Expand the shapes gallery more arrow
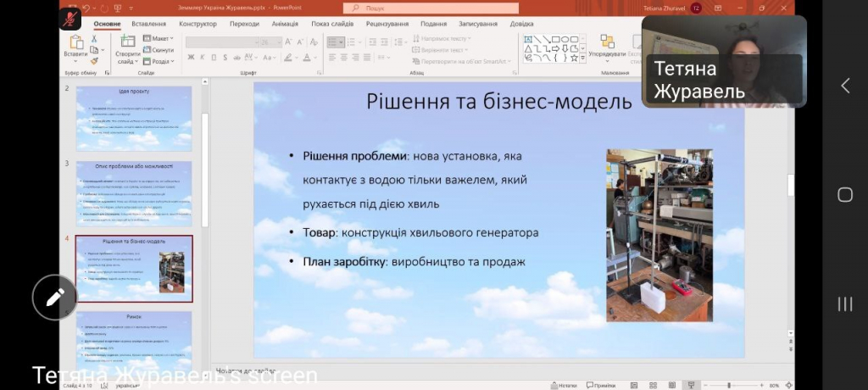868x390 pixels. (x=583, y=59)
